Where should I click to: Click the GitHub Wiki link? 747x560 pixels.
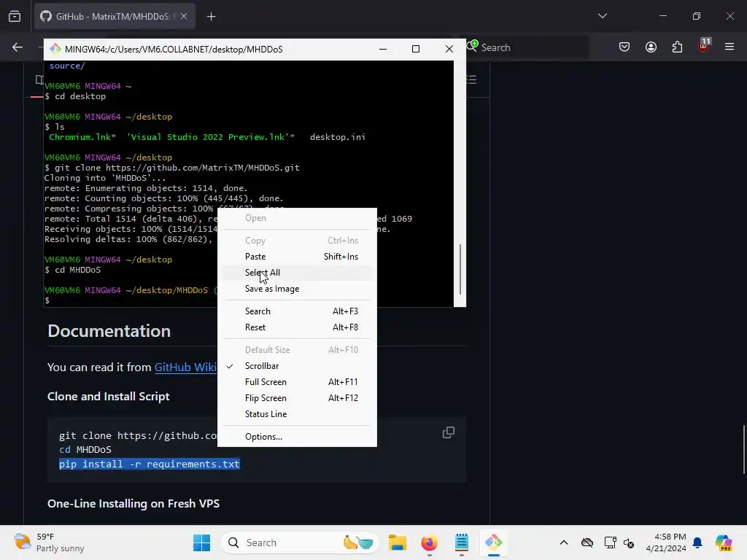(185, 367)
